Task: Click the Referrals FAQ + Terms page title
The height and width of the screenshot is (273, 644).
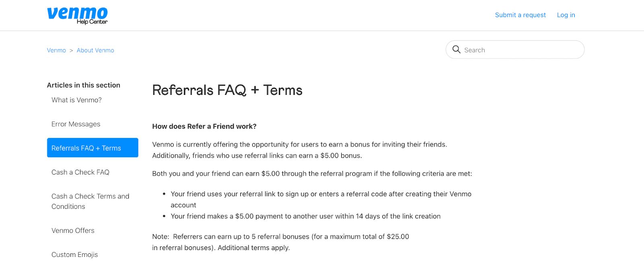Action: tap(227, 90)
